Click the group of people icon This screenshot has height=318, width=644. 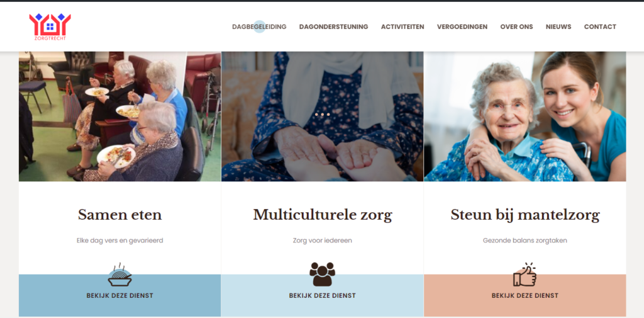[x=323, y=274]
